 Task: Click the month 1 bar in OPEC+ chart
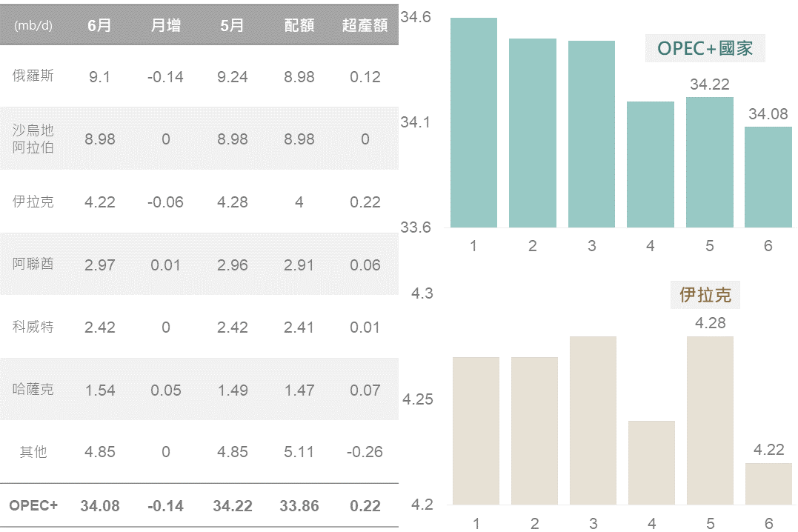[x=473, y=122]
